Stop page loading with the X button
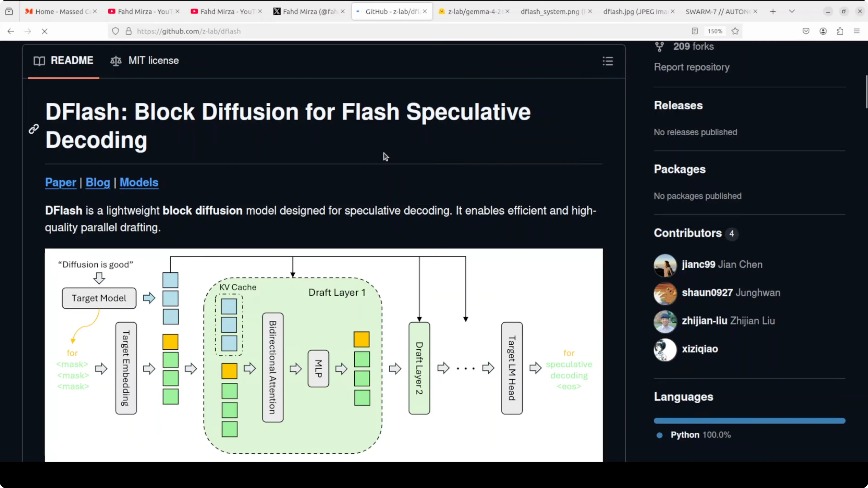The image size is (868, 488). point(45,31)
